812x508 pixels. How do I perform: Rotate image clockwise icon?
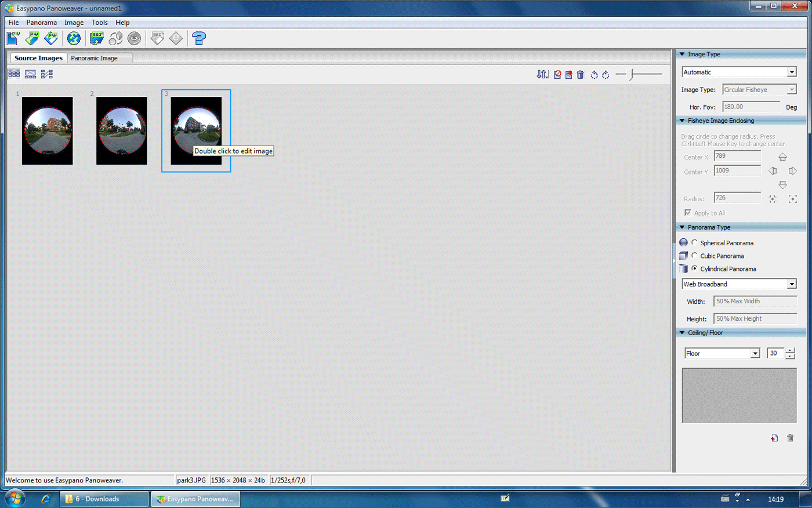[x=606, y=74]
